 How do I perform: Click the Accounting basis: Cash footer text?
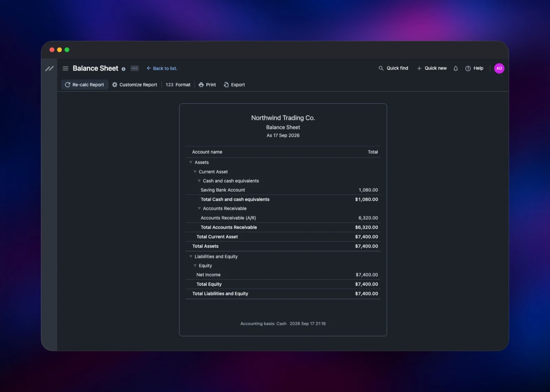click(263, 324)
